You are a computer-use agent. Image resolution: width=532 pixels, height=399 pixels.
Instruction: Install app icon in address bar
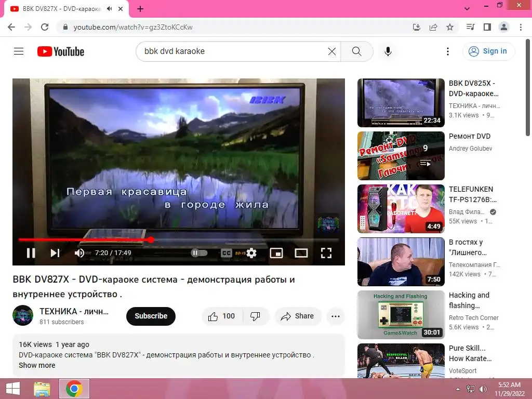[x=416, y=27]
